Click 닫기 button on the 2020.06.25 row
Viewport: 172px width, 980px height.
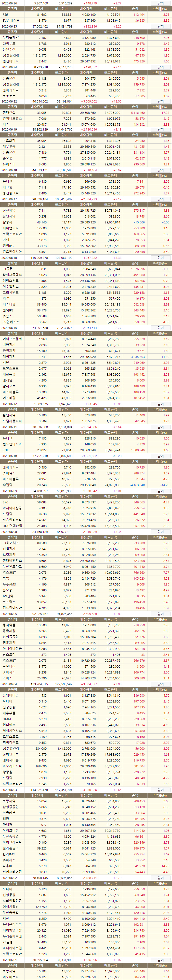[161, 26]
